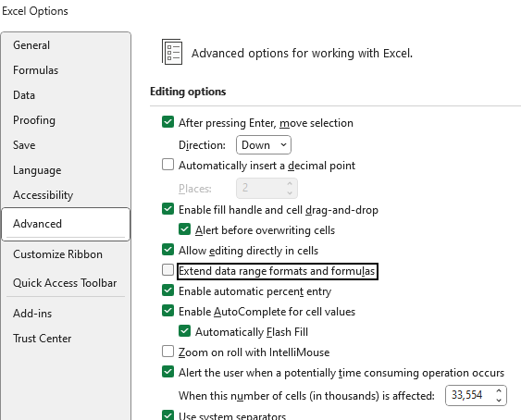
Task: Toggle Alert before overwriting cells checkbox
Action: pyautogui.click(x=184, y=229)
